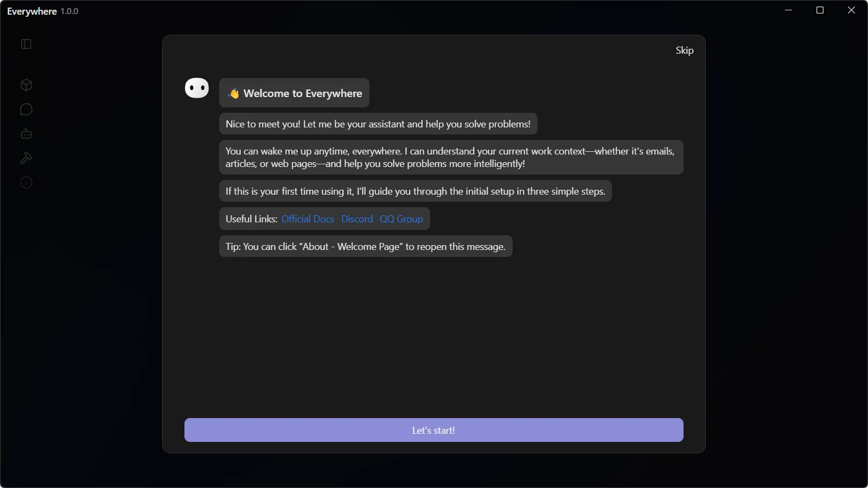Screen dimensions: 868x488
Task: Toggle the sidebar panel icon
Action: [26, 44]
